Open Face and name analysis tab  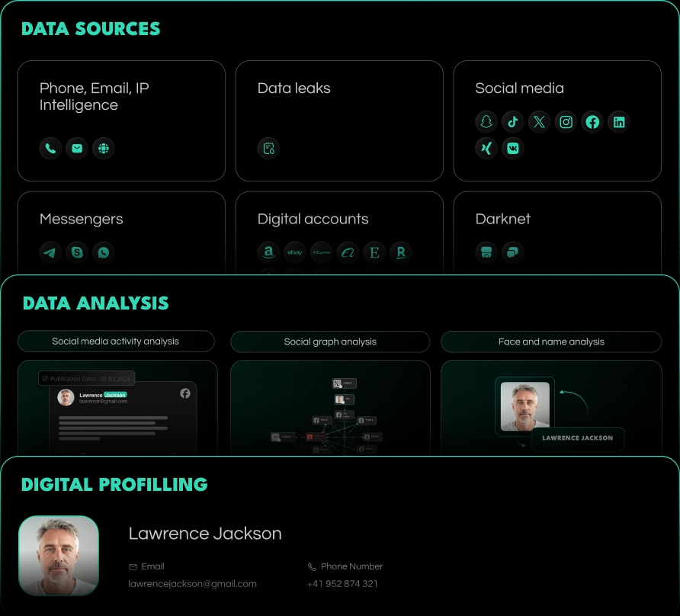pyautogui.click(x=551, y=342)
